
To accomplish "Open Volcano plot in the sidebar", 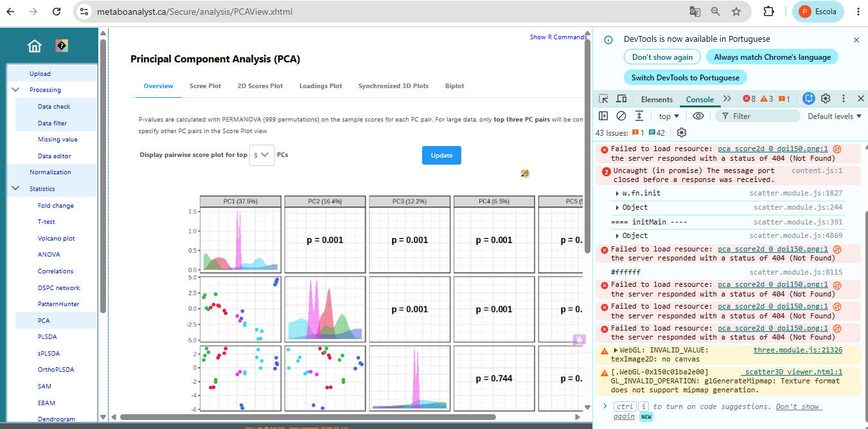I will 57,239.
